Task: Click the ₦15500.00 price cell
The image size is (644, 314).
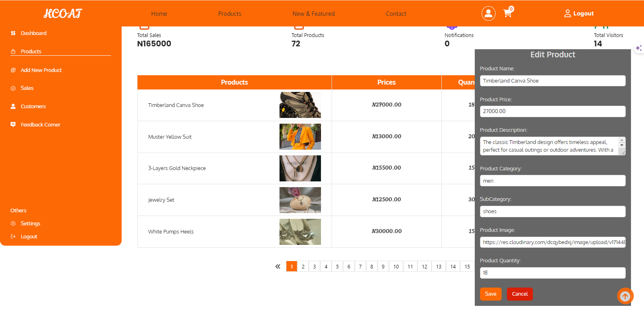Action: pyautogui.click(x=386, y=168)
